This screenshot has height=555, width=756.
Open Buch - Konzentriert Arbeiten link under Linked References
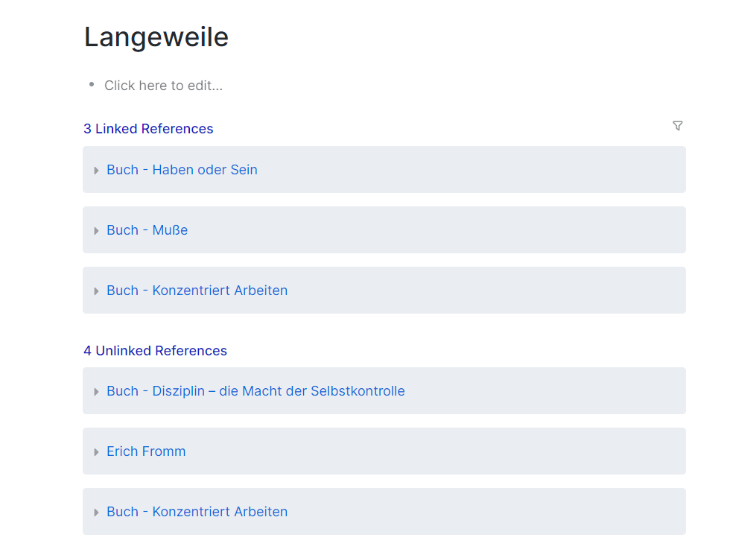pos(197,291)
